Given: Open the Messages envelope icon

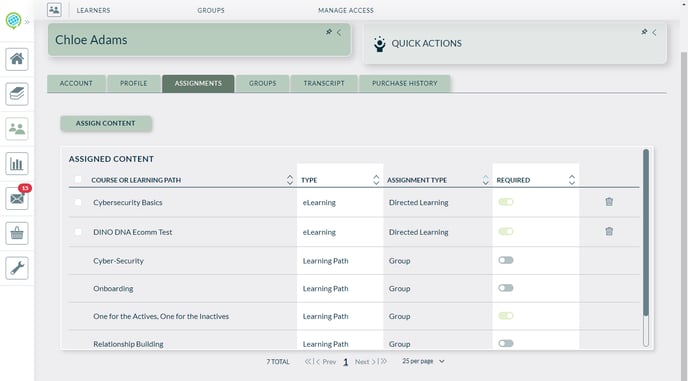Looking at the screenshot, I should tap(17, 198).
